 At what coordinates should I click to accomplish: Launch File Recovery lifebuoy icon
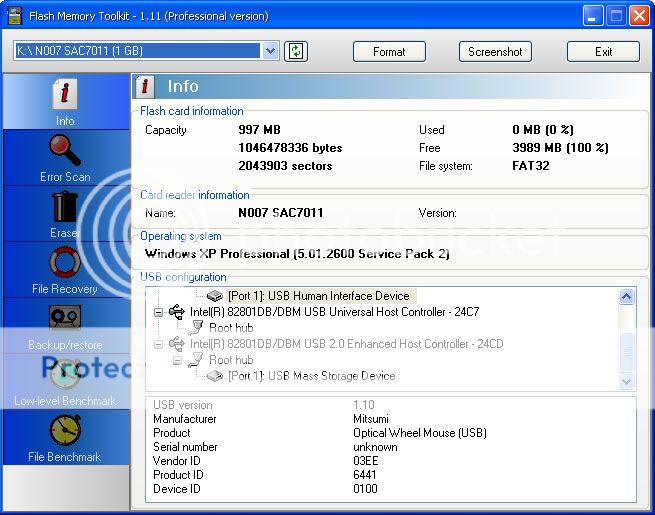click(x=65, y=264)
